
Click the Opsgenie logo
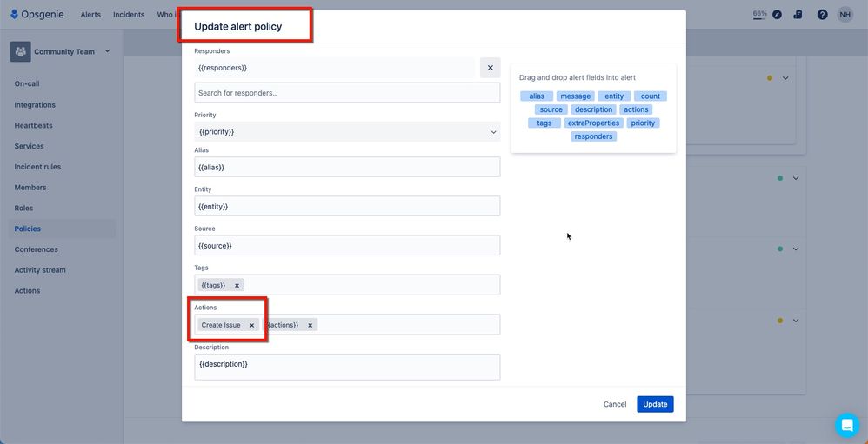37,15
